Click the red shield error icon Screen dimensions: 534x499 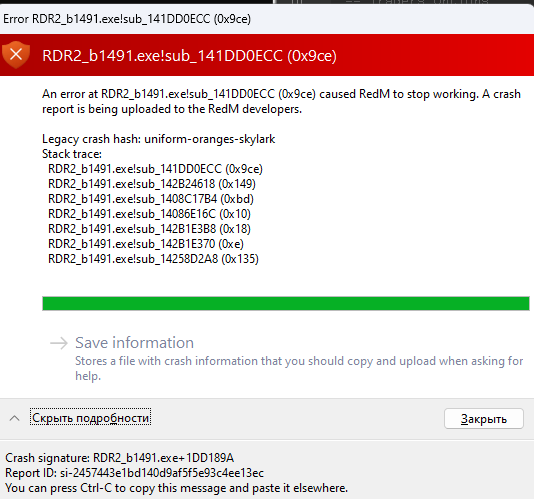[x=16, y=54]
